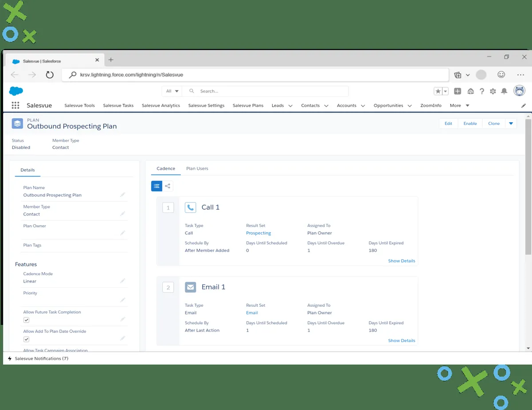
Task: Expand the Opportunities menu chevron
Action: point(410,105)
